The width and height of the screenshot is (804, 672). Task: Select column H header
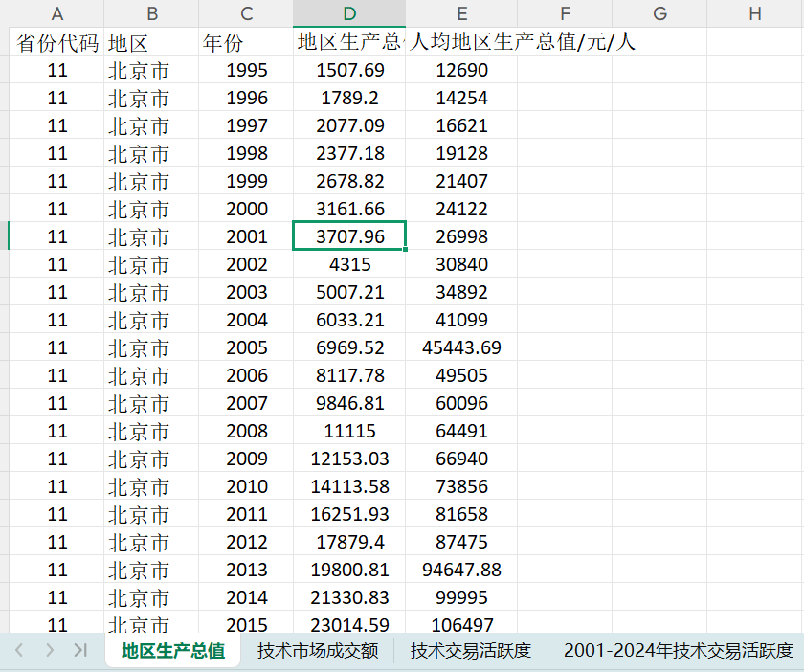click(x=755, y=13)
